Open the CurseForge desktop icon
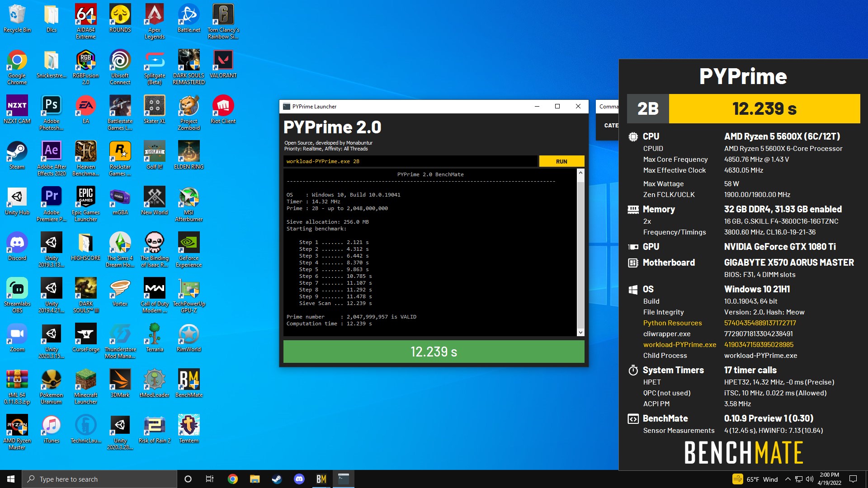 (86, 338)
